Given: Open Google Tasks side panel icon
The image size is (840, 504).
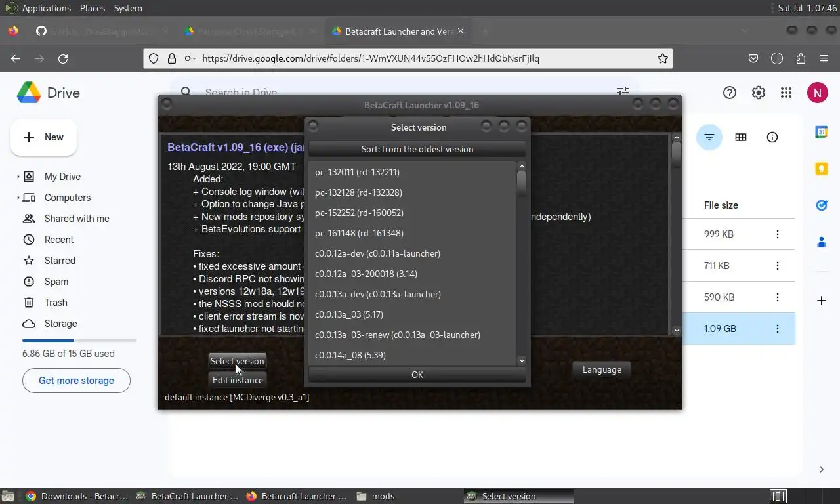Looking at the screenshot, I should coord(821,205).
